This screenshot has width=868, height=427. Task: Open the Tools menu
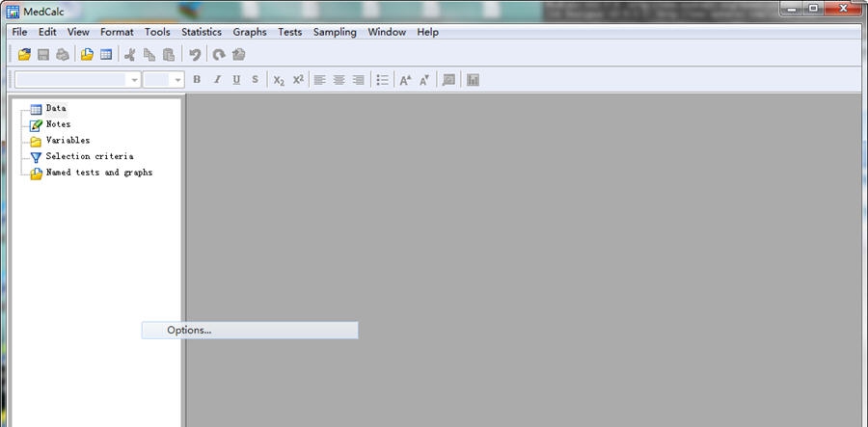pos(157,32)
